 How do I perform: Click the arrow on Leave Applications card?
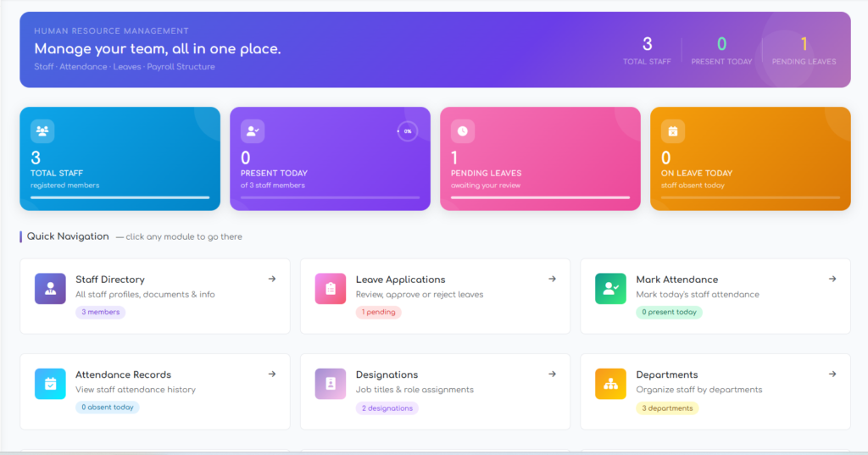(x=552, y=279)
